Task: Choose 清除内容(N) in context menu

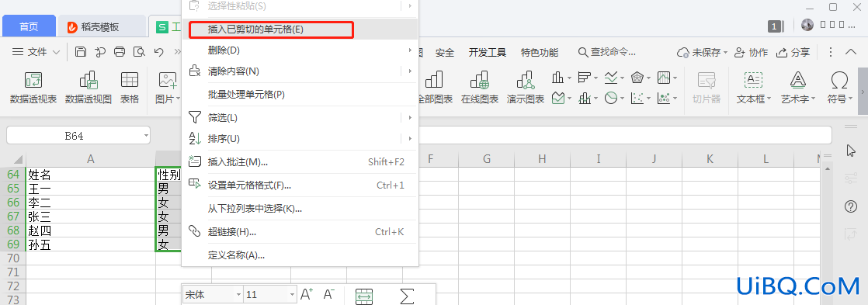Action: click(300, 71)
